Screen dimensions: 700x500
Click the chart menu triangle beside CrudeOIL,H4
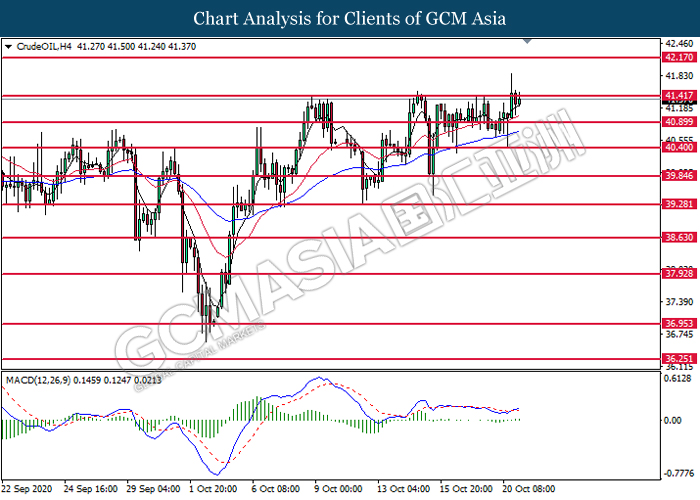pos(8,46)
